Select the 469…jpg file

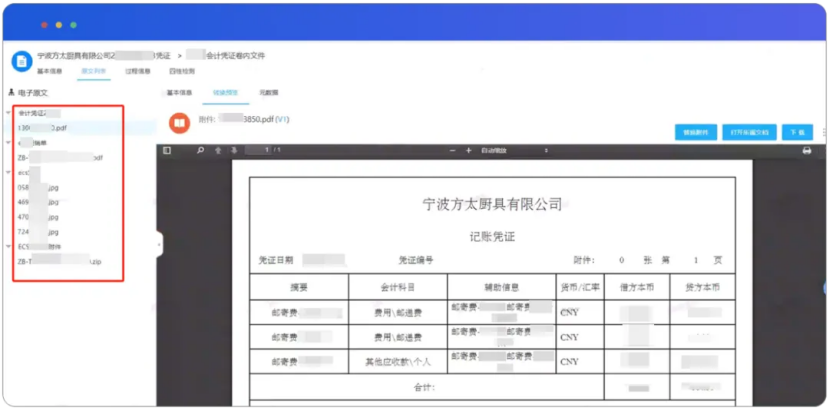[38, 202]
